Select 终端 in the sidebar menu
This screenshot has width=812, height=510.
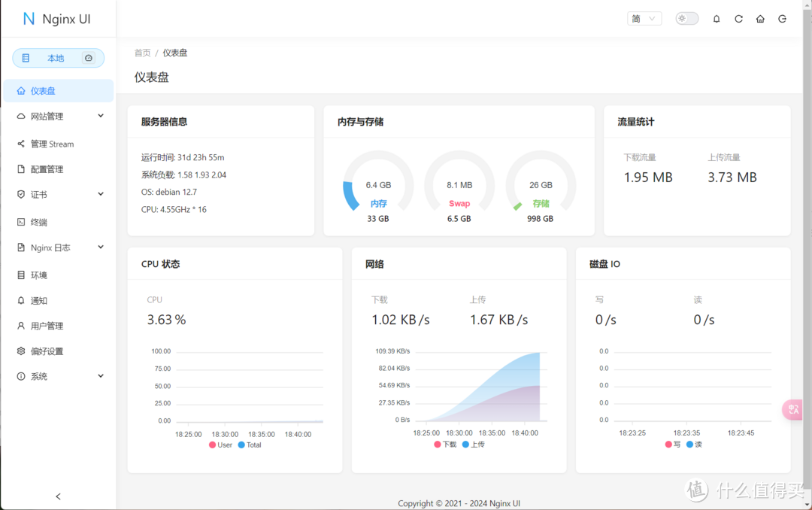35,222
